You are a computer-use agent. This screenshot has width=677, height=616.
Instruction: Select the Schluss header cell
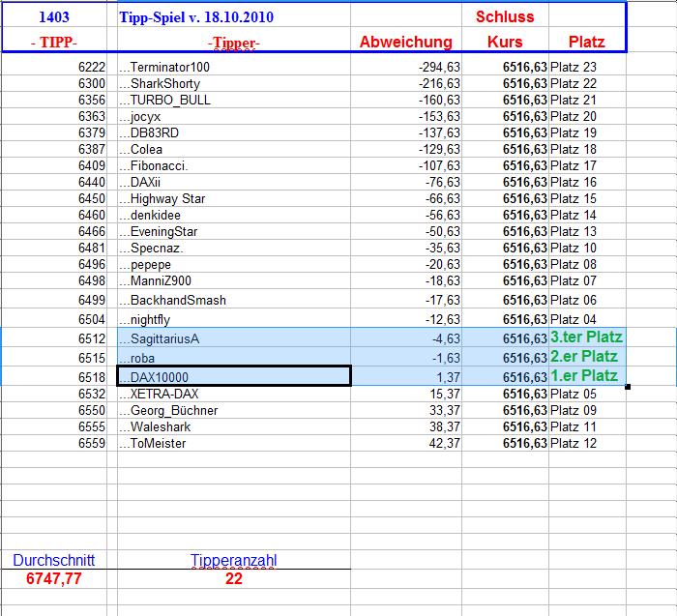coord(505,16)
